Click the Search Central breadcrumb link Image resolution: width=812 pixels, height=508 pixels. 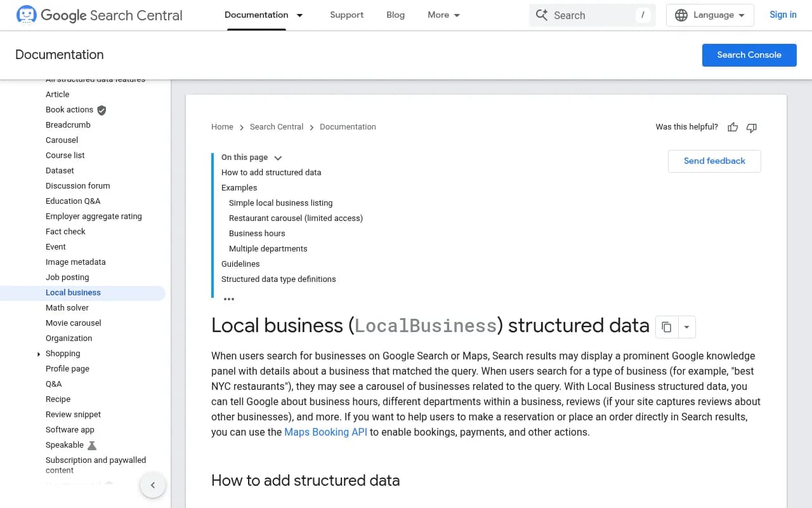[x=277, y=127]
